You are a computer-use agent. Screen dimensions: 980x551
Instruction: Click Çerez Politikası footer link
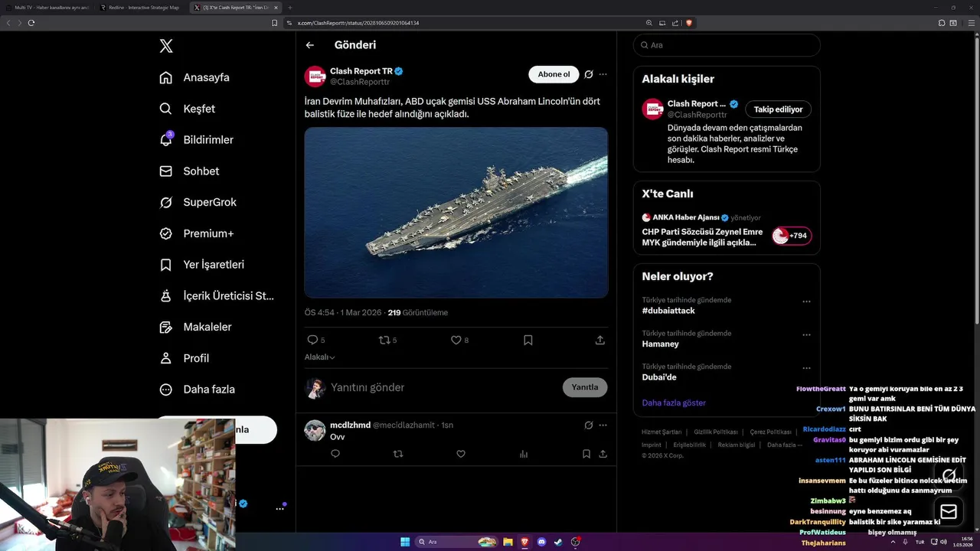click(x=770, y=432)
